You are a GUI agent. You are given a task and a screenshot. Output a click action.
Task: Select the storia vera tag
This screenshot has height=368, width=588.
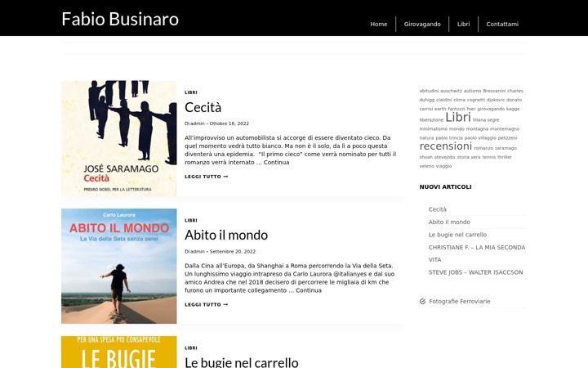click(469, 157)
